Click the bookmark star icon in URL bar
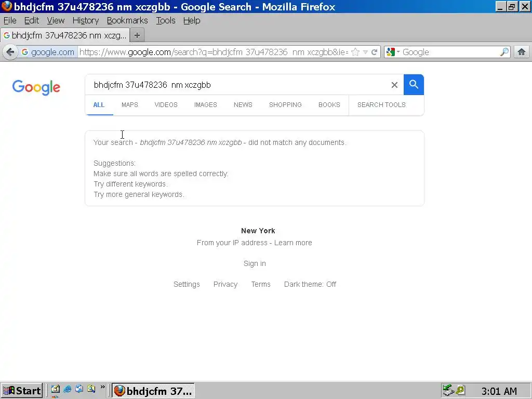Screen dimensions: 532x399 click(355, 52)
